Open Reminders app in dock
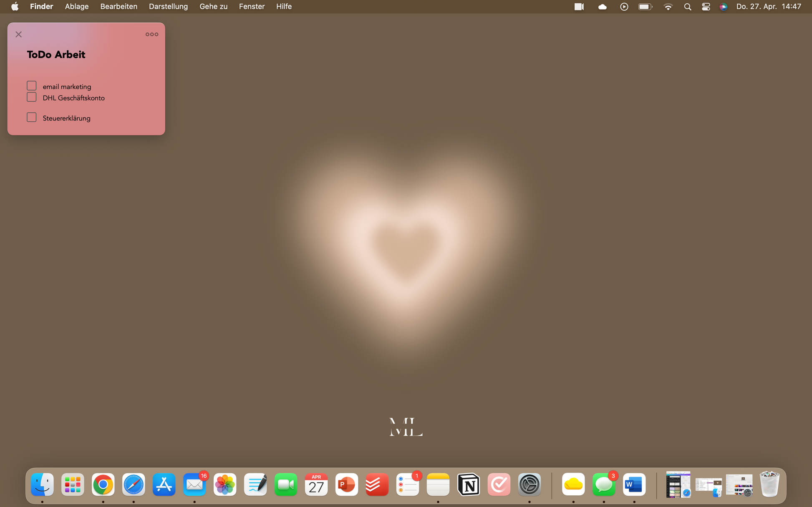812x507 pixels. click(x=407, y=485)
